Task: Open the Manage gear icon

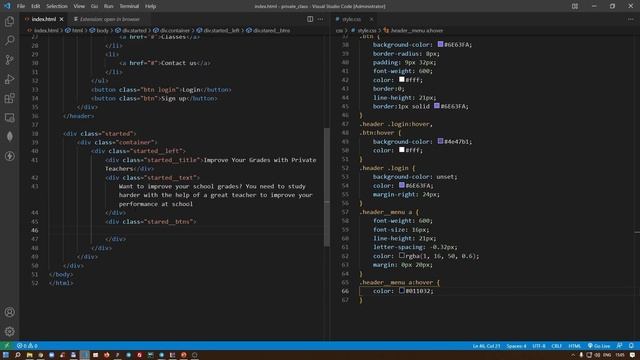Action: [9, 331]
